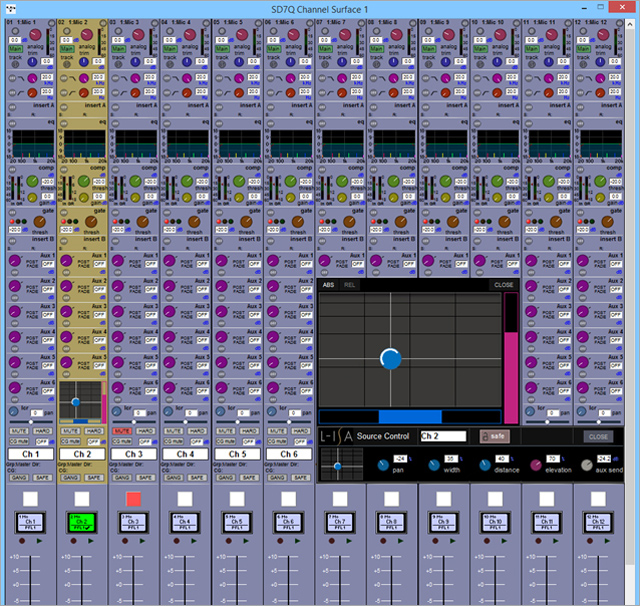Screen dimensions: 640x606
Task: Adjust the L-ISA pan knob
Action: coord(383,465)
